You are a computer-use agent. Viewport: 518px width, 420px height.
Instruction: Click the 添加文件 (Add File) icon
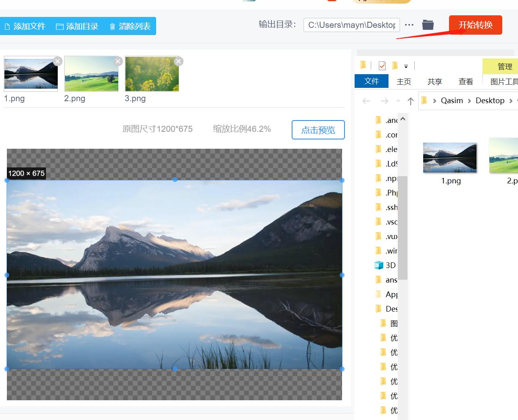click(7, 26)
